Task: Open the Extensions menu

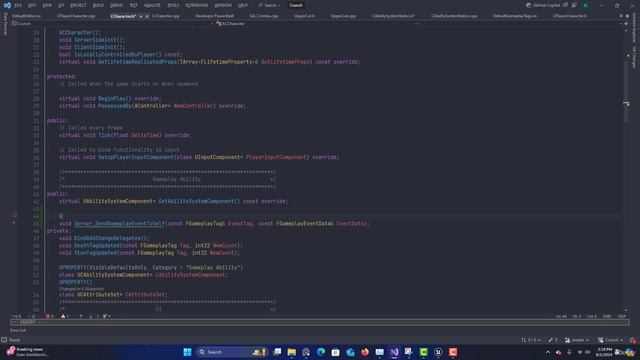Action: pyautogui.click(x=197, y=5)
